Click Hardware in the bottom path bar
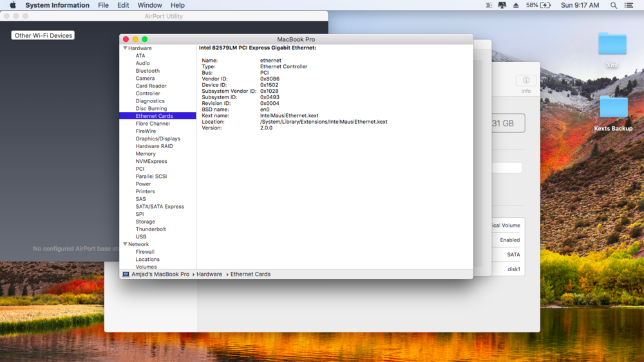 209,274
